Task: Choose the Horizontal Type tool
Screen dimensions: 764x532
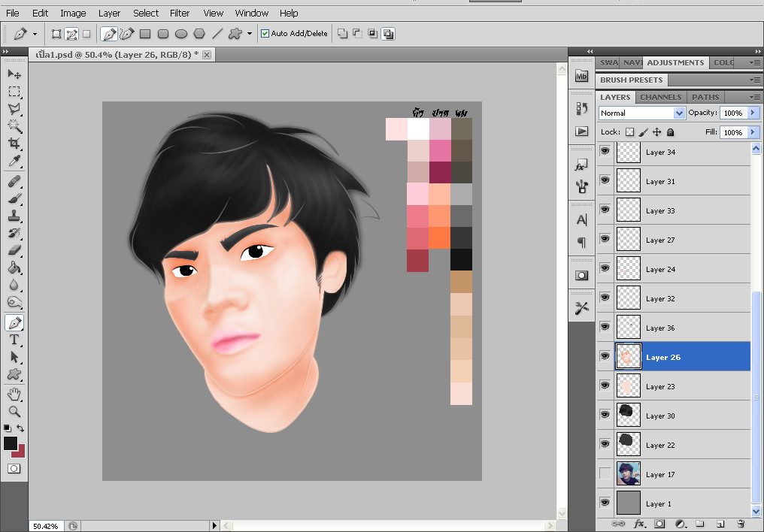Action: pos(14,340)
